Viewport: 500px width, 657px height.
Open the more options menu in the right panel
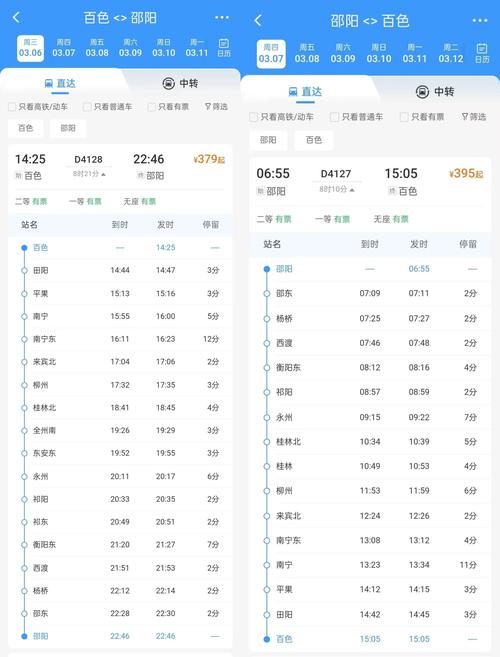pos(479,21)
